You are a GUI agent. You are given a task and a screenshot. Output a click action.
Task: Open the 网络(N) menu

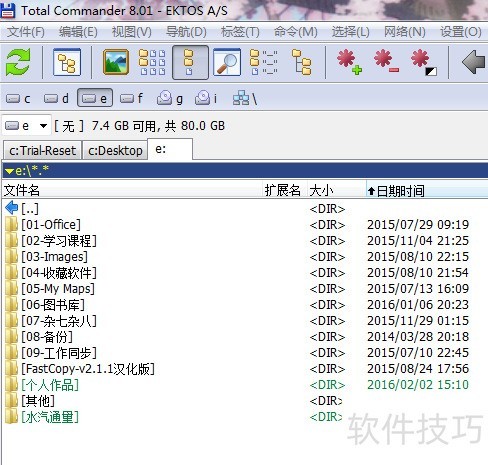point(404,32)
